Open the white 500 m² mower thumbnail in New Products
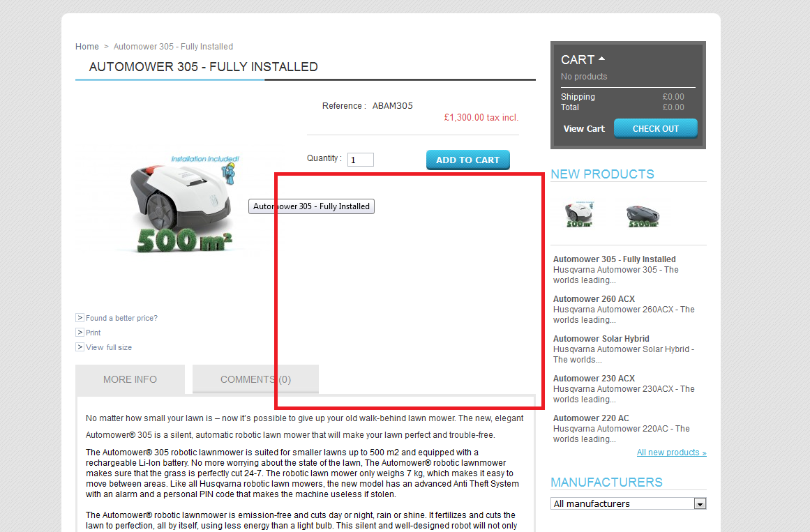This screenshot has width=810, height=532. [579, 214]
